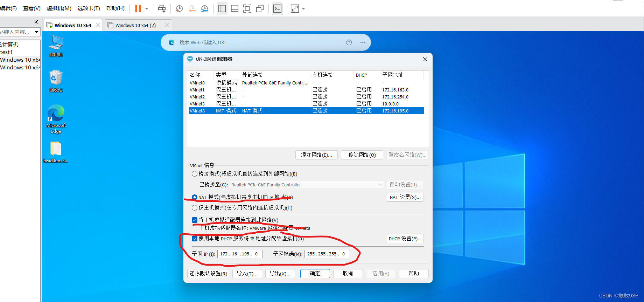Click the 添加网络(E)... button

coord(316,155)
